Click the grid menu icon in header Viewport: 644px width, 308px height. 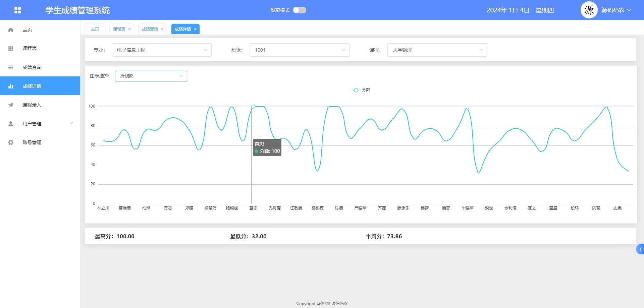tap(18, 10)
